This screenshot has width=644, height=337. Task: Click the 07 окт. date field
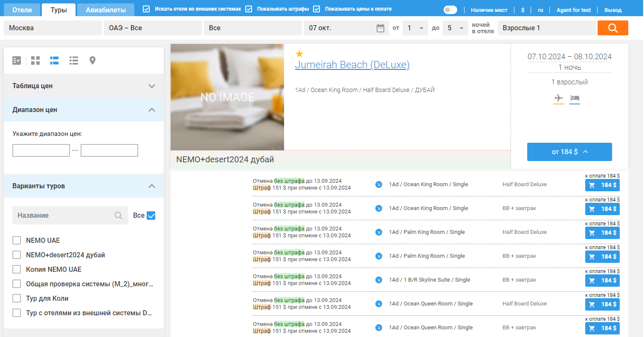tap(346, 28)
